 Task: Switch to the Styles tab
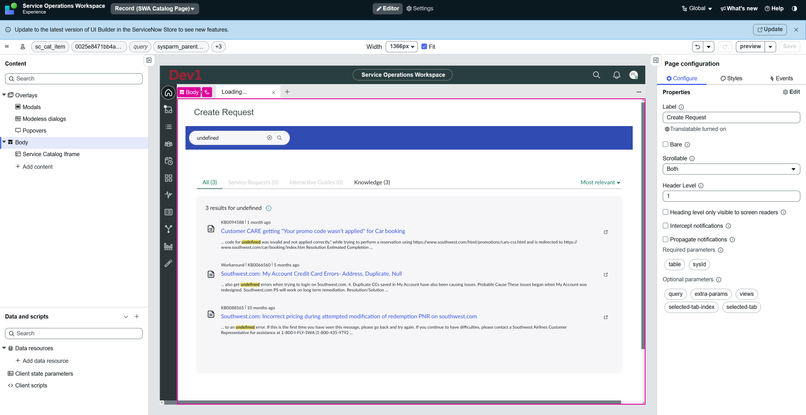click(x=731, y=78)
